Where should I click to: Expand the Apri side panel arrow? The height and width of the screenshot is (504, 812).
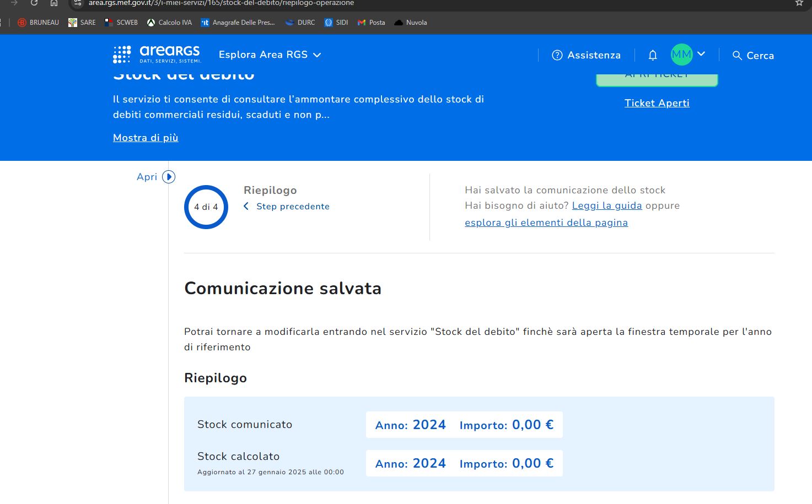coord(169,177)
